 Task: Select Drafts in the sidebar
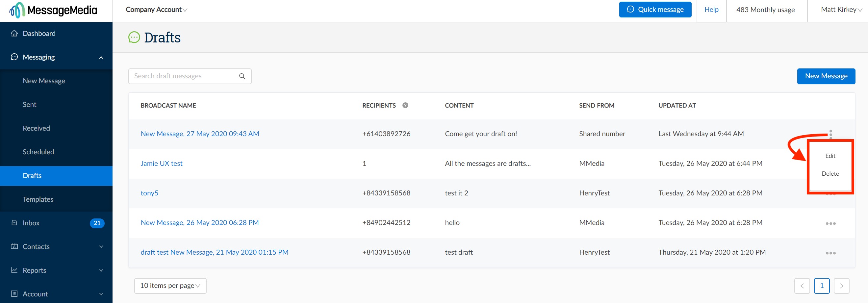point(56,176)
